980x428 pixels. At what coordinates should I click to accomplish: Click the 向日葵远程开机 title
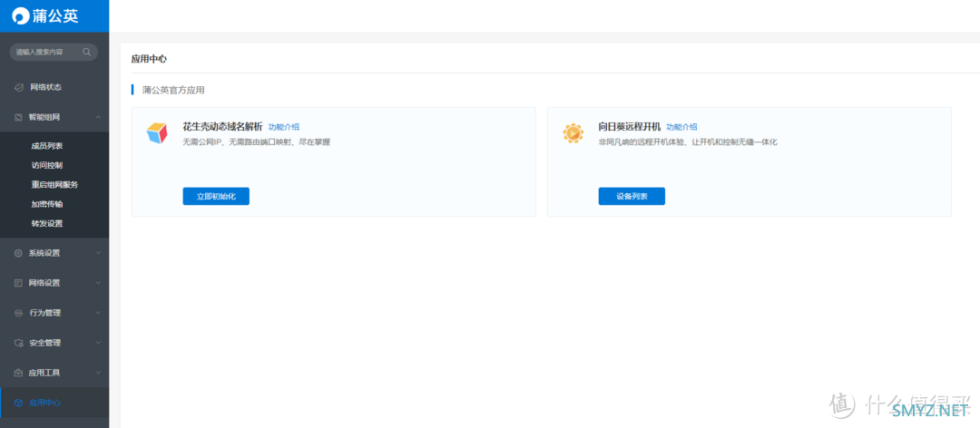(630, 127)
